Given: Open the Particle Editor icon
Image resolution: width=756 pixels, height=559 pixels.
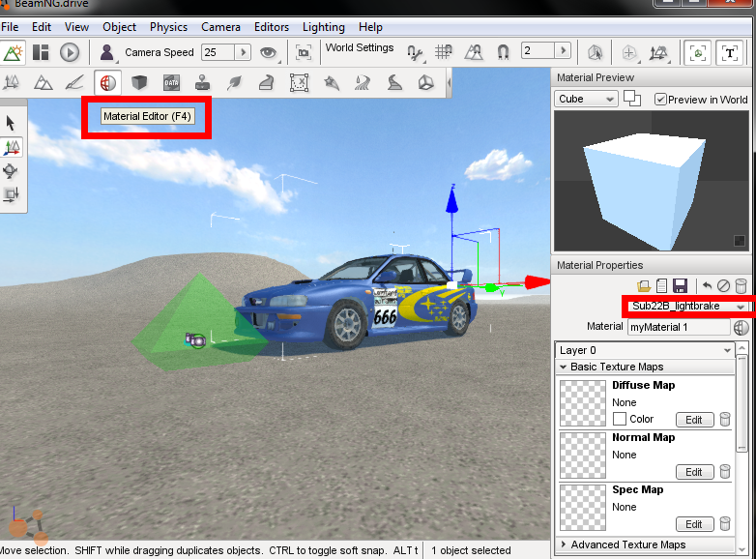Looking at the screenshot, I should (x=332, y=82).
